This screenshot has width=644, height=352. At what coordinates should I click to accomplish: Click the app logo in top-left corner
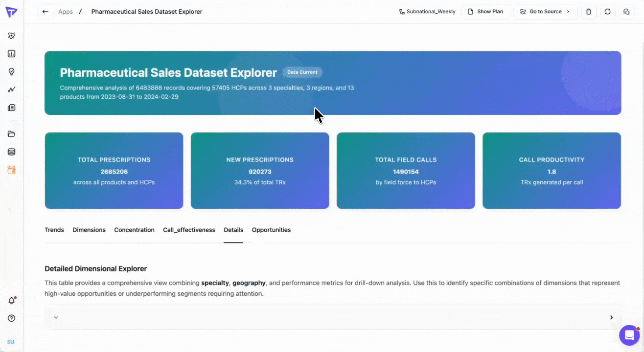11,12
